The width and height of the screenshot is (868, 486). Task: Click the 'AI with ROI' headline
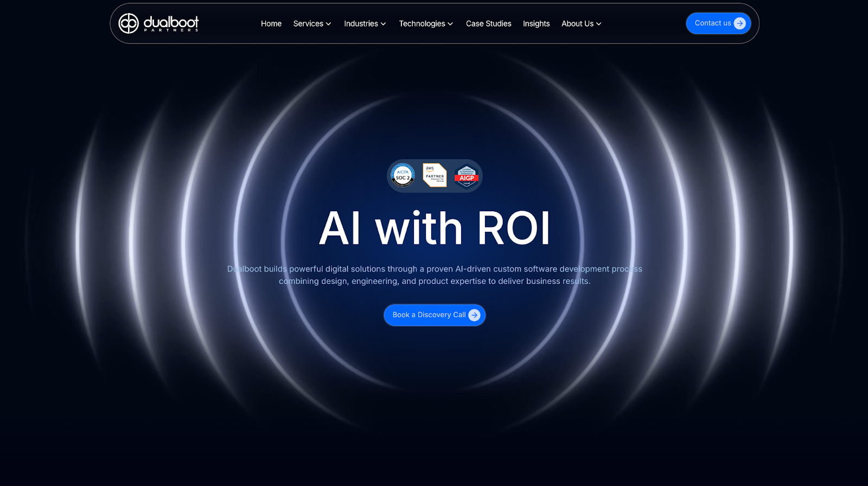435,228
